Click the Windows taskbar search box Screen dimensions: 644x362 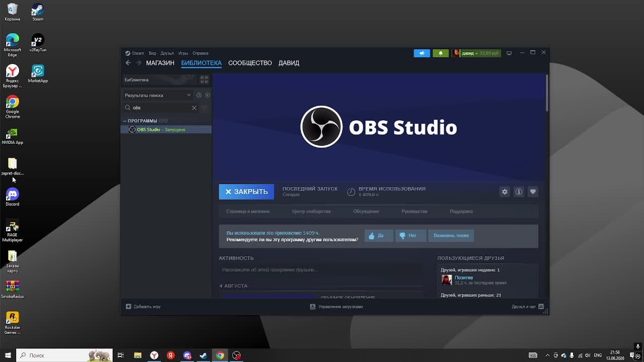pos(64,355)
